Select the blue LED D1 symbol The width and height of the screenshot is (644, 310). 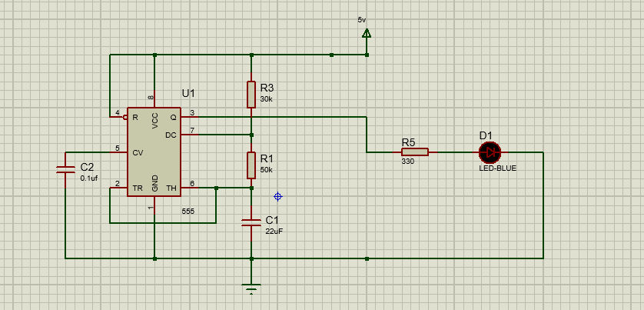pos(490,152)
